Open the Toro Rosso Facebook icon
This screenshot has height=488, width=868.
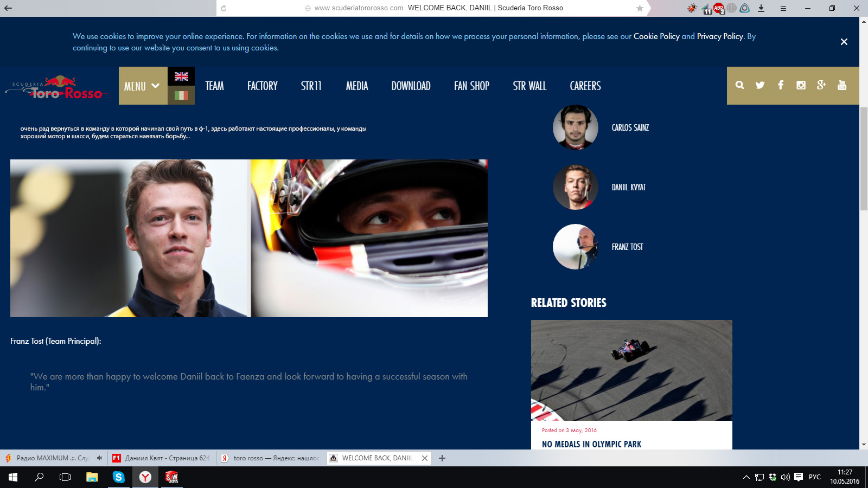pos(781,85)
